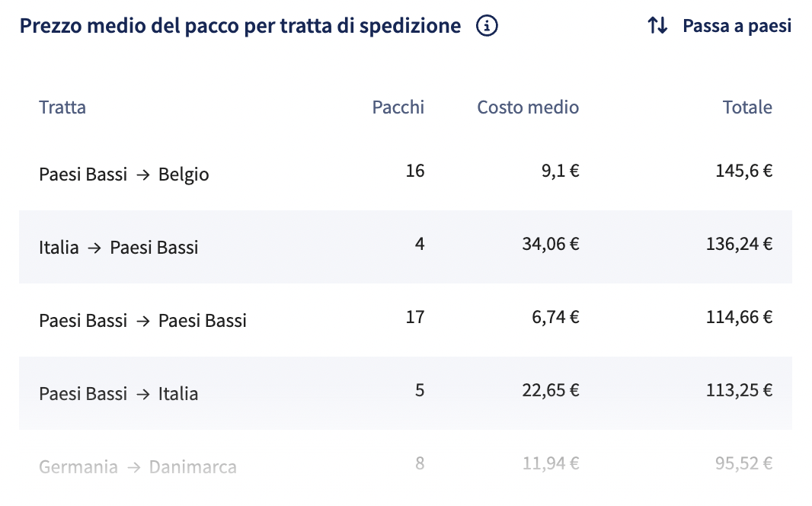The width and height of the screenshot is (812, 506).
Task: Select the Italia to Paesi Bassi row
Action: pyautogui.click(x=405, y=247)
